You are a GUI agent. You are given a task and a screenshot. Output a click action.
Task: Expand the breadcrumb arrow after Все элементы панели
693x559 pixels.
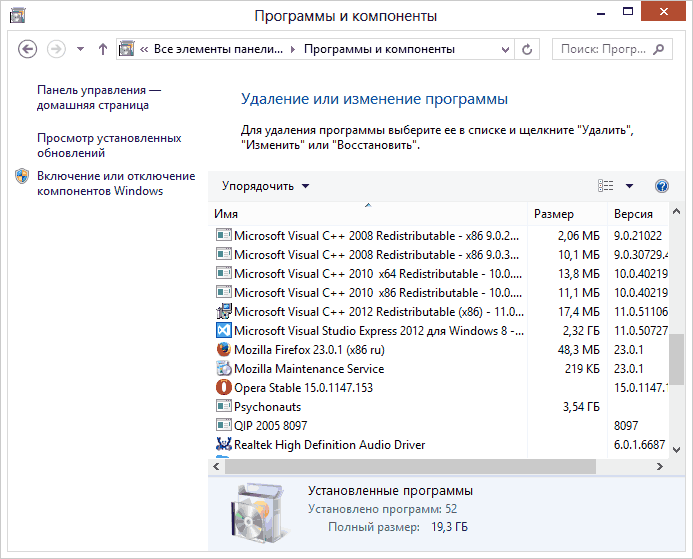tap(293, 49)
